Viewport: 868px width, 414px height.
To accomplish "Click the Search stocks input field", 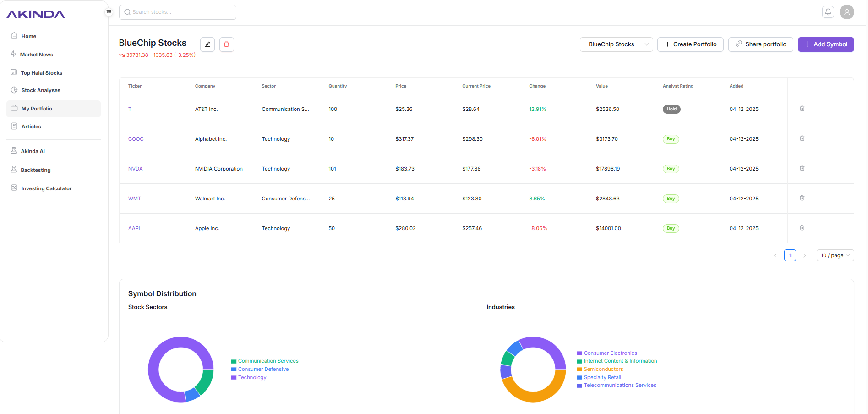I will point(178,12).
